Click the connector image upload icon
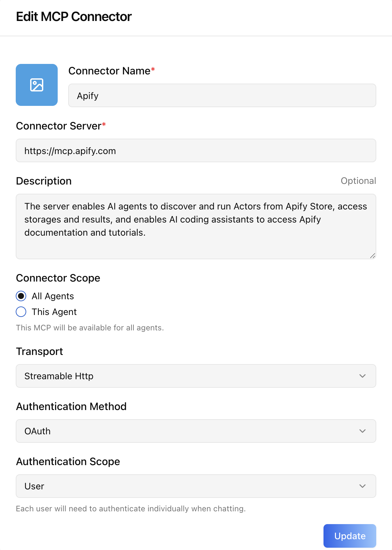 37,85
